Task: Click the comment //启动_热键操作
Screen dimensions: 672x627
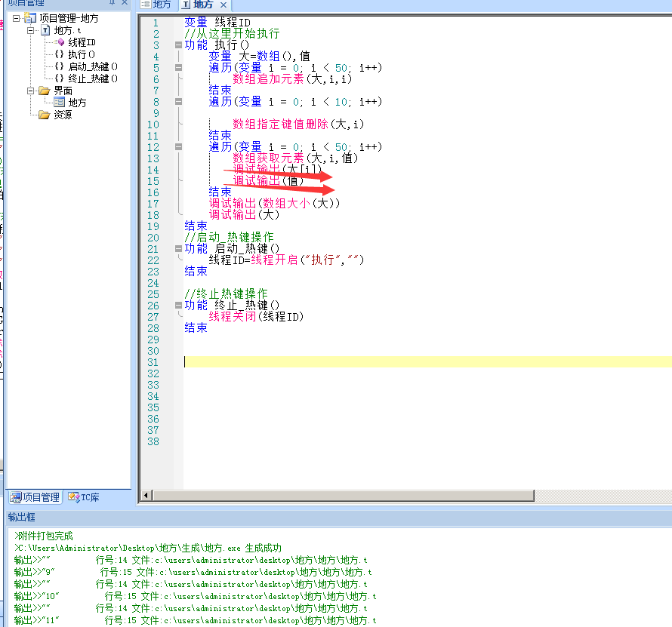Action: (230, 237)
